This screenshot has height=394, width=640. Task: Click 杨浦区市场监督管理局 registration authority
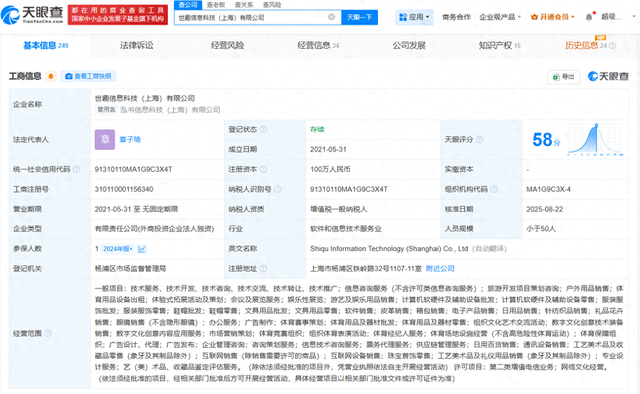click(130, 269)
